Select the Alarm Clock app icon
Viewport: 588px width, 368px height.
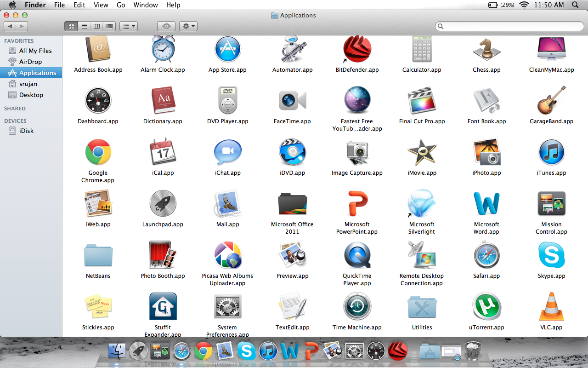pyautogui.click(x=163, y=50)
